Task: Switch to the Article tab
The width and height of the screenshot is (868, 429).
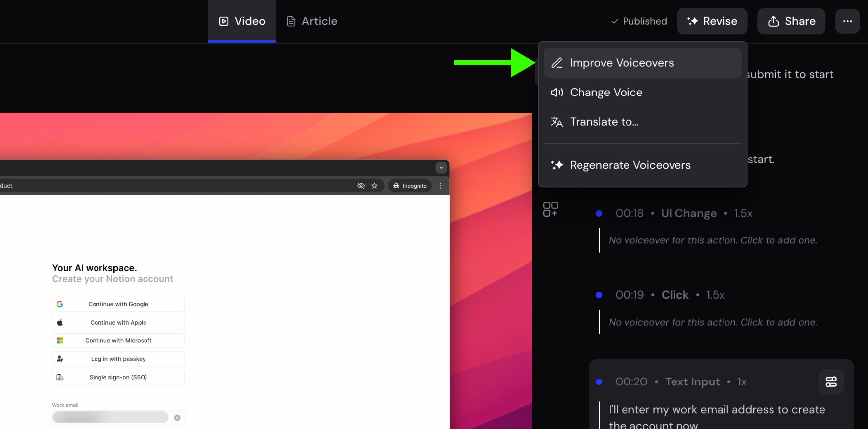Action: tap(312, 21)
